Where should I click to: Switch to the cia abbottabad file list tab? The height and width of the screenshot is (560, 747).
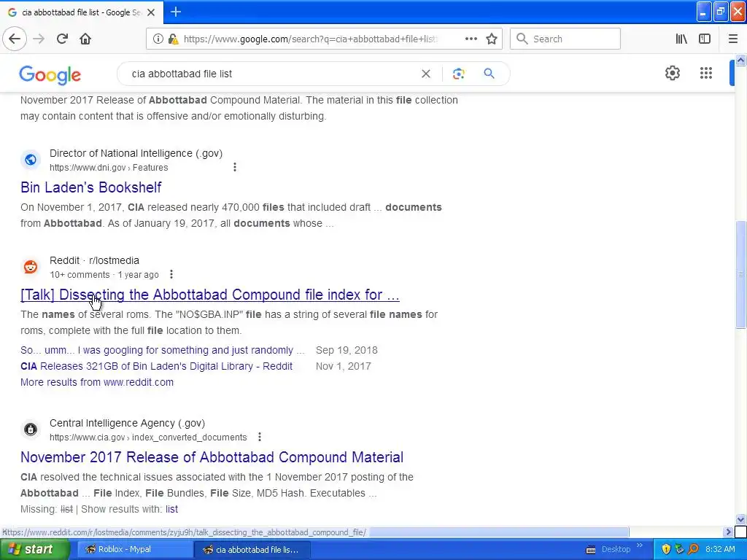tap(82, 12)
